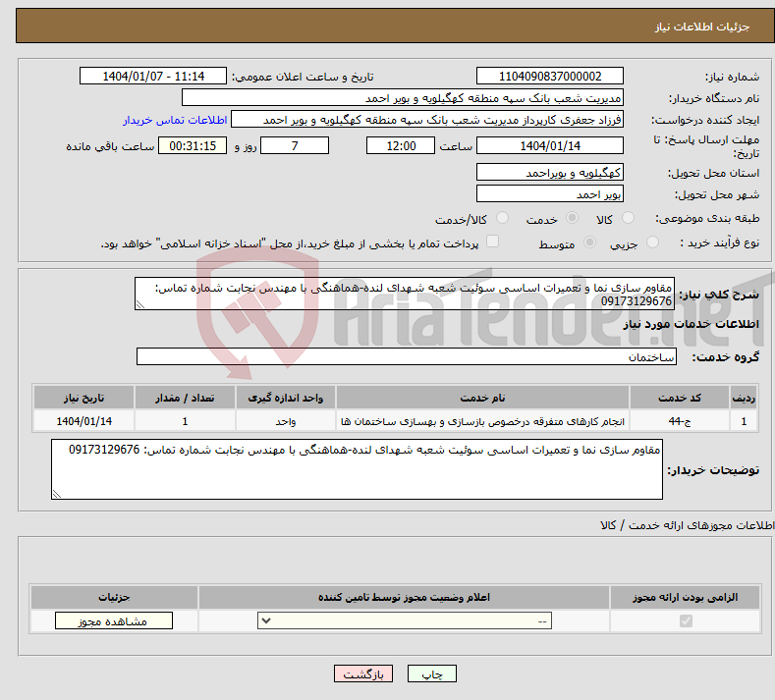Click the تعداد / مقدار column header
The image size is (775, 700).
pos(185,398)
